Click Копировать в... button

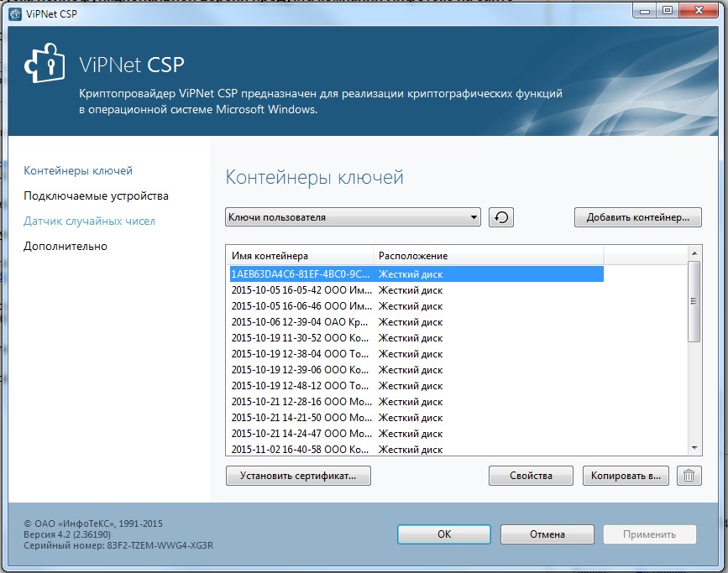coord(626,476)
